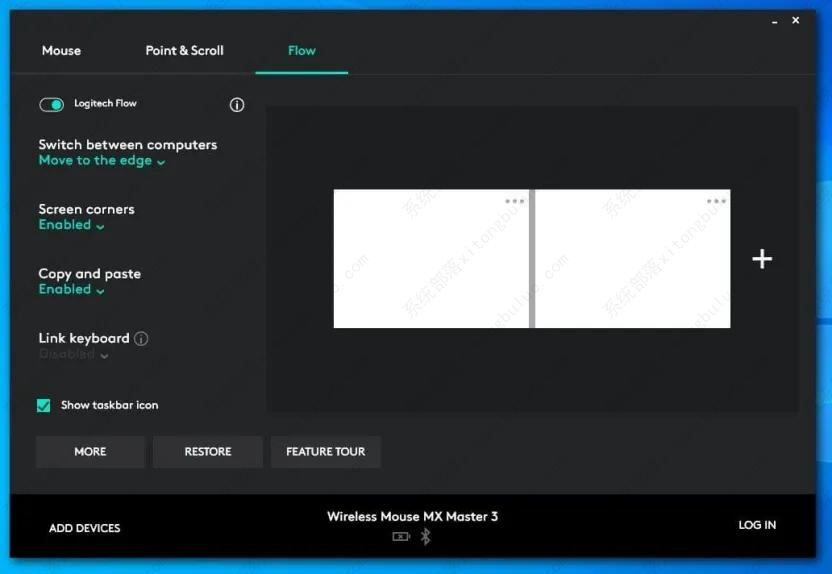This screenshot has width=832, height=574.
Task: Select the right computer screen tile
Action: [x=632, y=258]
